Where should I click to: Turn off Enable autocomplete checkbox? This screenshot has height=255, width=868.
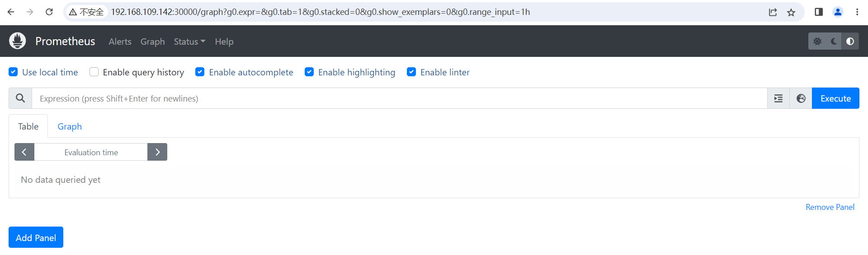200,72
